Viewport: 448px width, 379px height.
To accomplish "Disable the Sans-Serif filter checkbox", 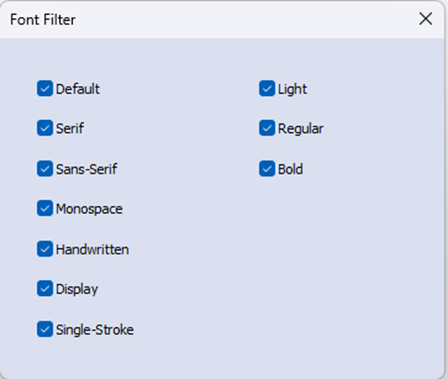I will (x=45, y=169).
